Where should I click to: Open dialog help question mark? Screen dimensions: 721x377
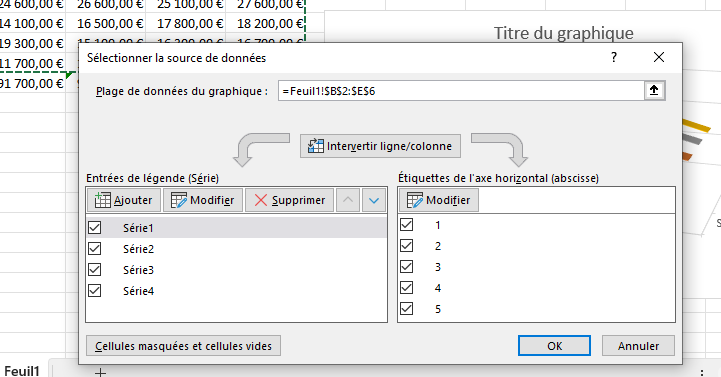[614, 57]
